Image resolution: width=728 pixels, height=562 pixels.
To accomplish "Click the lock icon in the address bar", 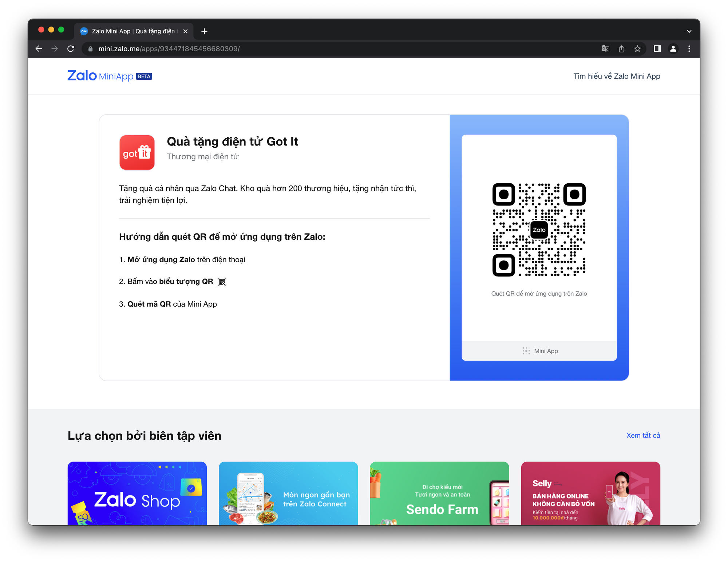I will (90, 49).
